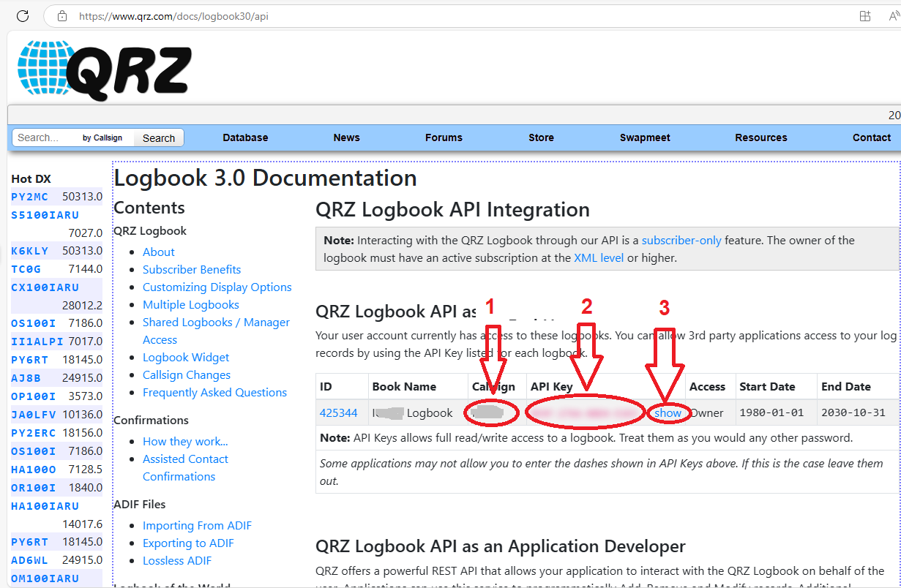Screen dimensions: 901x588
Task: Open the Resources menu
Action: click(761, 137)
